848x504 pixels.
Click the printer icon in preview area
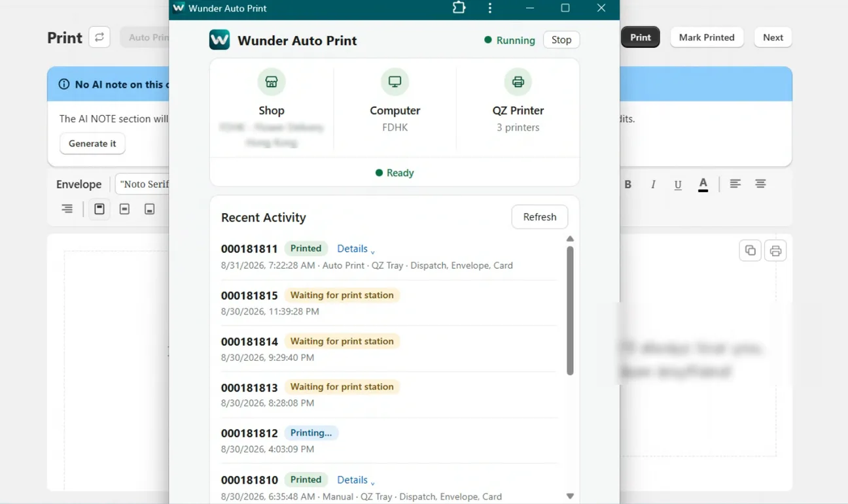point(775,250)
